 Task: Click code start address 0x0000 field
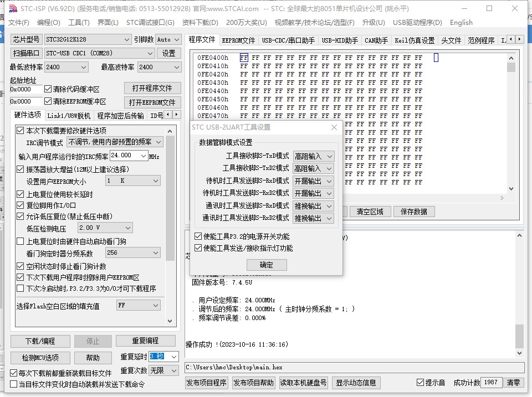26,89
